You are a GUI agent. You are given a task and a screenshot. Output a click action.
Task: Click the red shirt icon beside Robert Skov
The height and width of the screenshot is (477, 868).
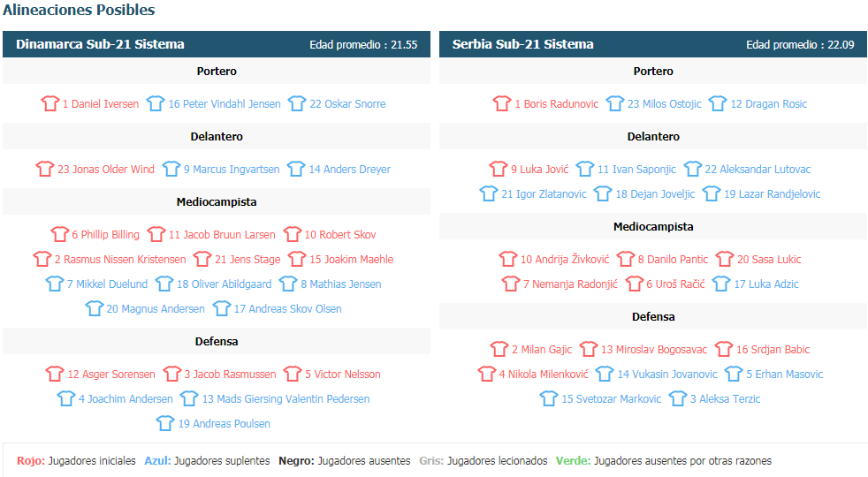292,234
